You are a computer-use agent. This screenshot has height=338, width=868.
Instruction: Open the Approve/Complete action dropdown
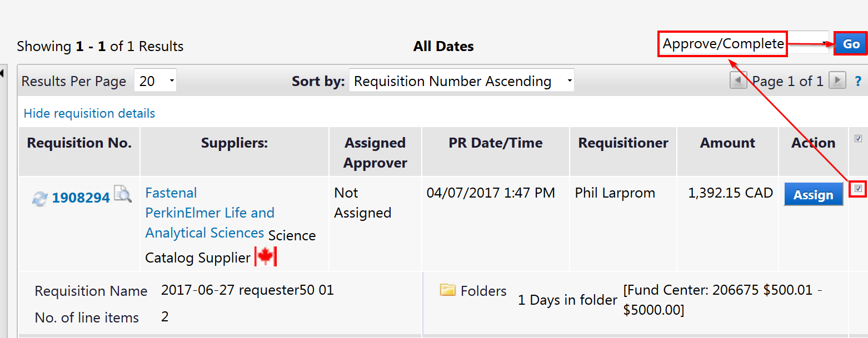click(744, 44)
